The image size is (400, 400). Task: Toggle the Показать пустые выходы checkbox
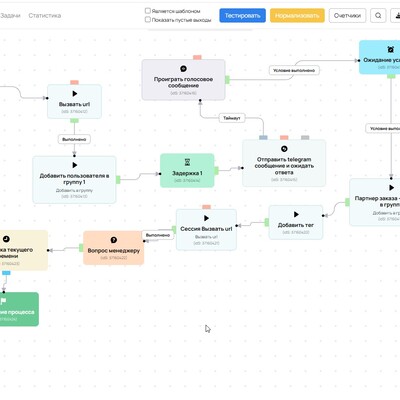148,20
